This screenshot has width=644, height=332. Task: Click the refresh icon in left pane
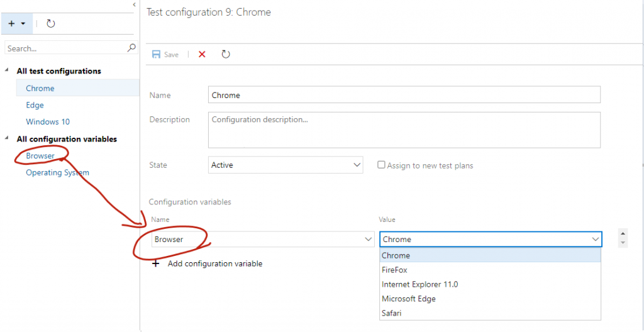(51, 23)
